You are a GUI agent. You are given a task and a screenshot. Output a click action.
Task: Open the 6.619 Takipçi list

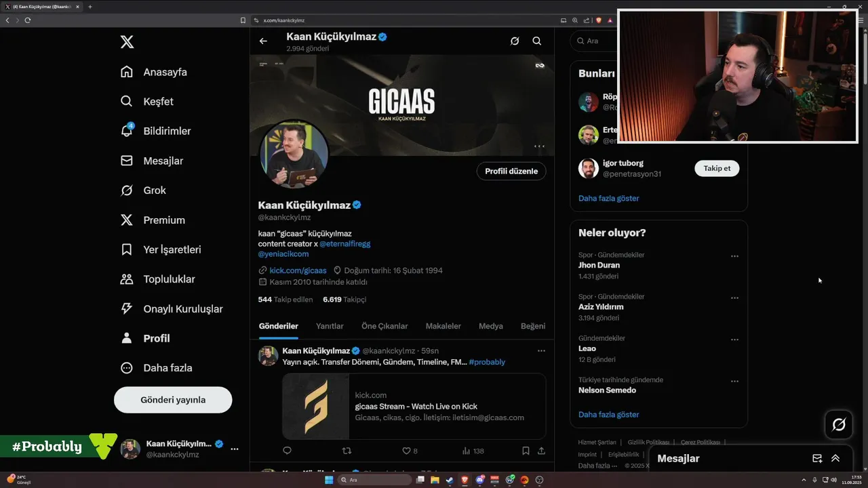click(x=344, y=300)
